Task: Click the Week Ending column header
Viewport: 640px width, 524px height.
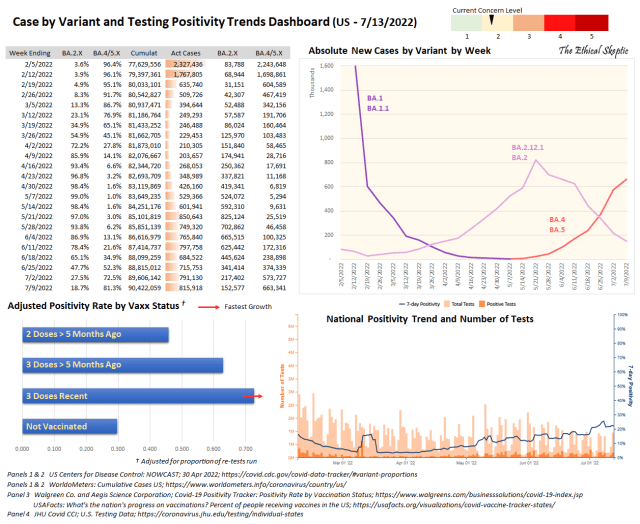Action: (31, 50)
